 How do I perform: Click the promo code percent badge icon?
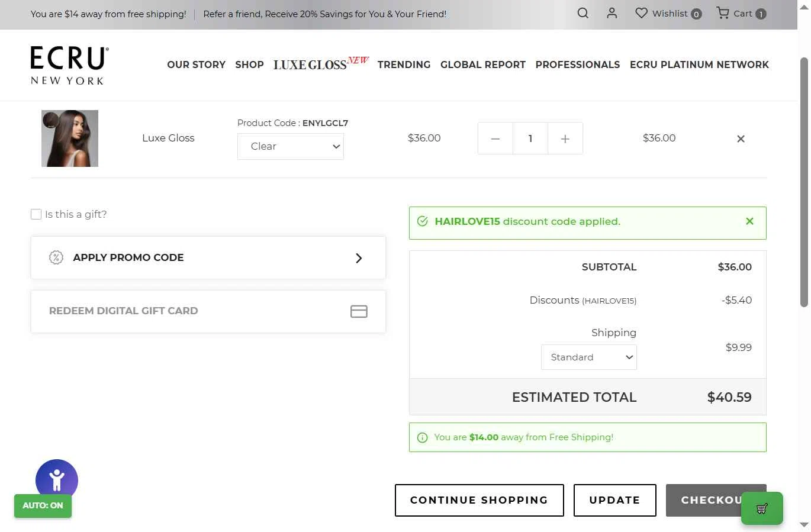[x=56, y=257]
